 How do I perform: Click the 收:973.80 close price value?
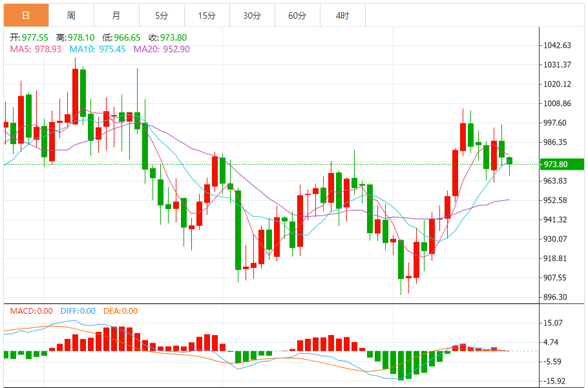click(167, 37)
